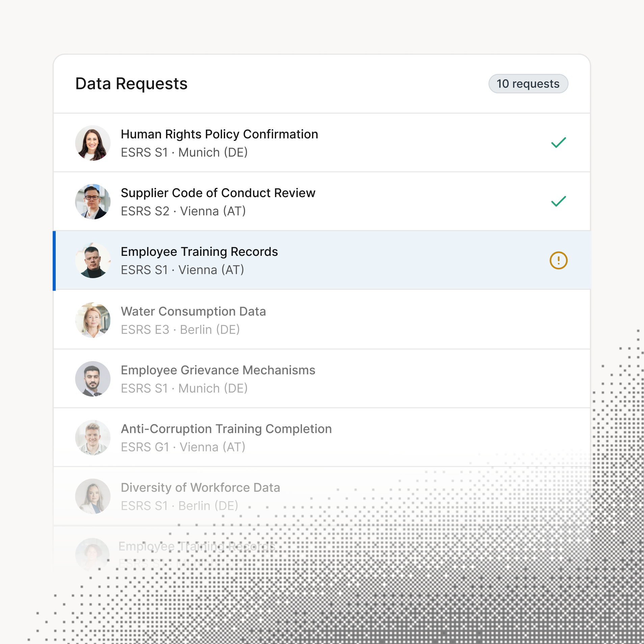Click 'ESRS S1 · Munich (DE)' under Employee Grievance Mechanisms
644x644 pixels.
pyautogui.click(x=184, y=388)
